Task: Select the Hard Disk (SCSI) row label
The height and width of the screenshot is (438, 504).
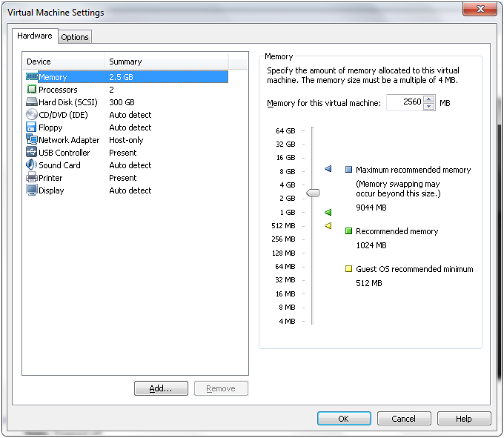Action: pos(68,102)
